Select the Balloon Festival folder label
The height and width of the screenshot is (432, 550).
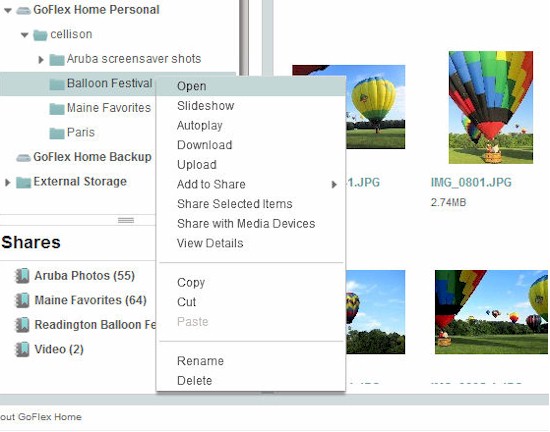(109, 83)
